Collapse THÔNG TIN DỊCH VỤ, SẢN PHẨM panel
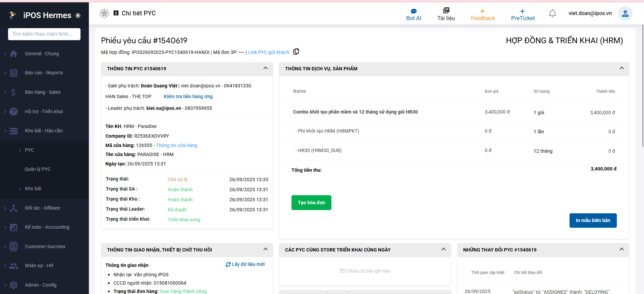Image resolution: width=644 pixels, height=294 pixels. point(622,68)
